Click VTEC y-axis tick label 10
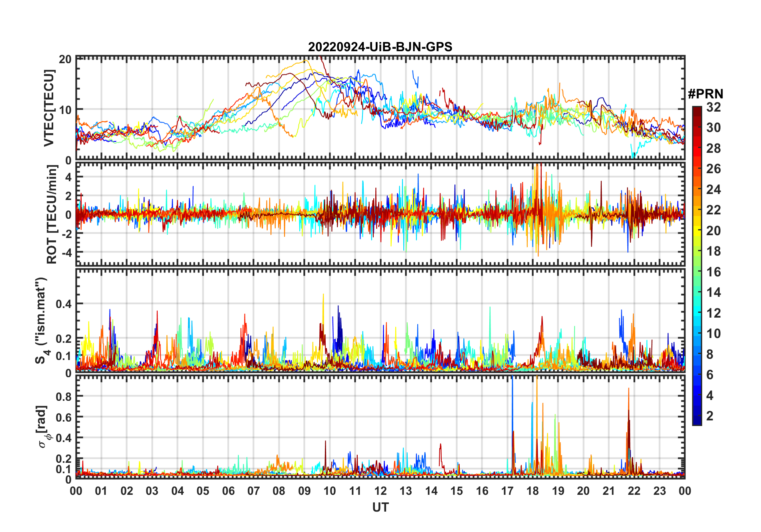Screen dimensions: 761x532 tap(65, 110)
